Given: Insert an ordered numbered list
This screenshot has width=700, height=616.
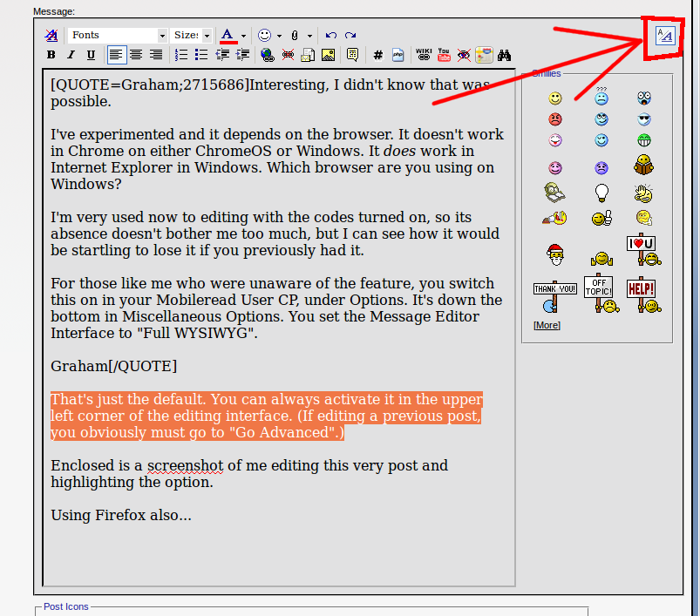Looking at the screenshot, I should (x=181, y=55).
